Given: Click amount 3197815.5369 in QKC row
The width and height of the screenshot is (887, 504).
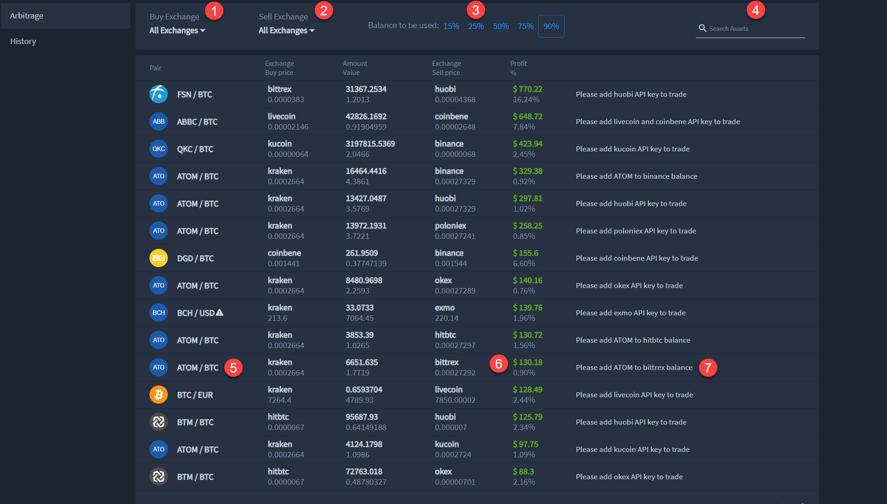Looking at the screenshot, I should (370, 144).
